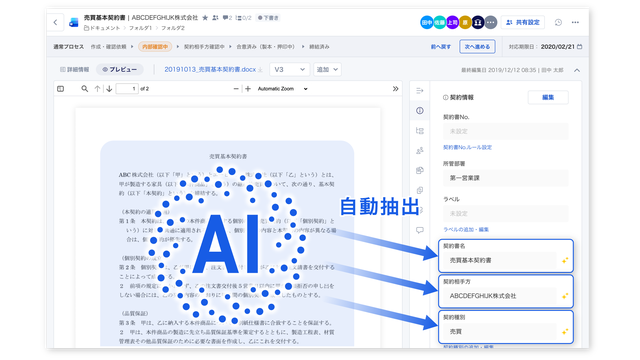Image resolution: width=640 pixels, height=360 pixels.
Task: Select the 締結済み process step
Action: pyautogui.click(x=319, y=47)
